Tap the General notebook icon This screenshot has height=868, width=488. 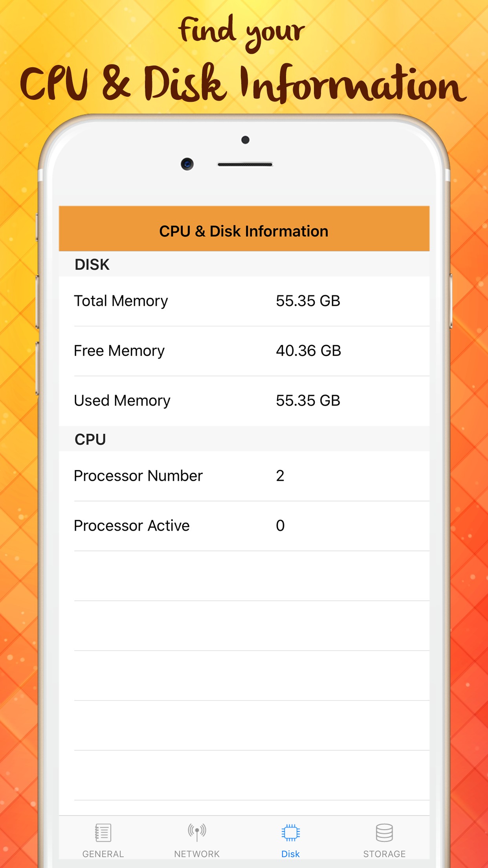[103, 832]
